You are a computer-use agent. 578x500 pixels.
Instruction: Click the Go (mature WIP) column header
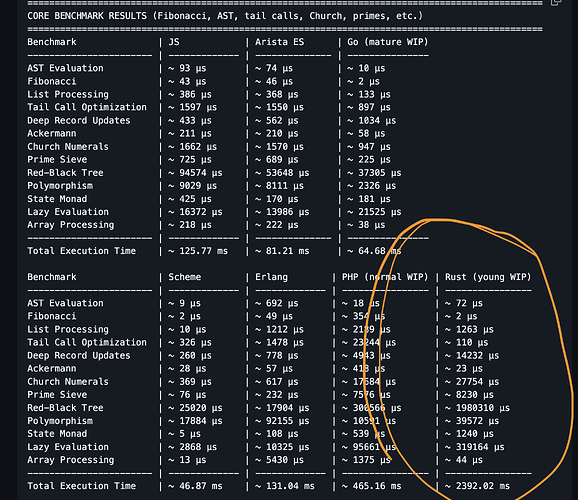387,42
